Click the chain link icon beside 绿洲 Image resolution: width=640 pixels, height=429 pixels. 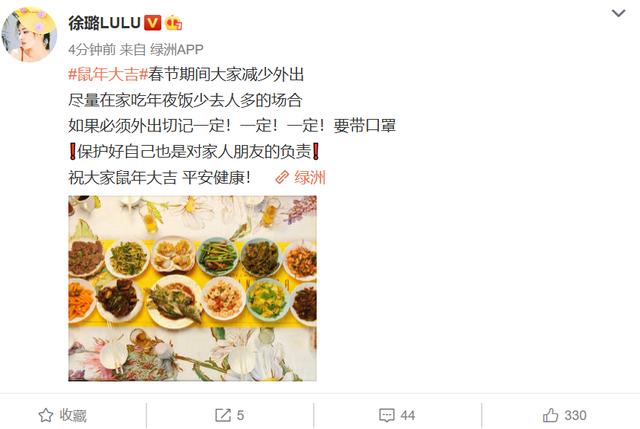(x=282, y=178)
